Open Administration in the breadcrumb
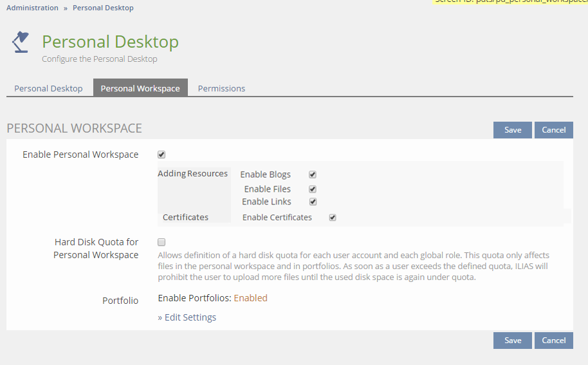 (32, 8)
